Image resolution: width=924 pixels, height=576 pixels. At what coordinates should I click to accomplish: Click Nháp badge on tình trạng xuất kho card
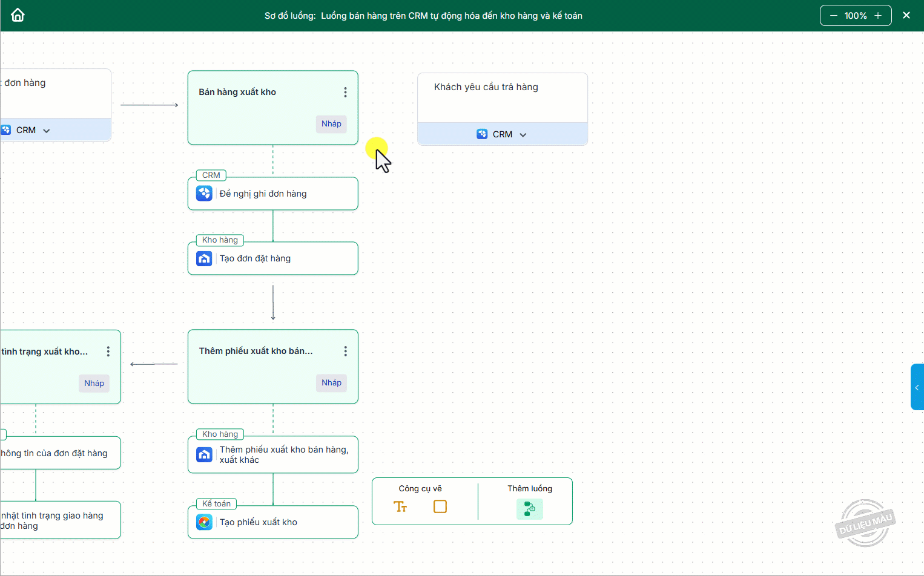click(x=94, y=383)
